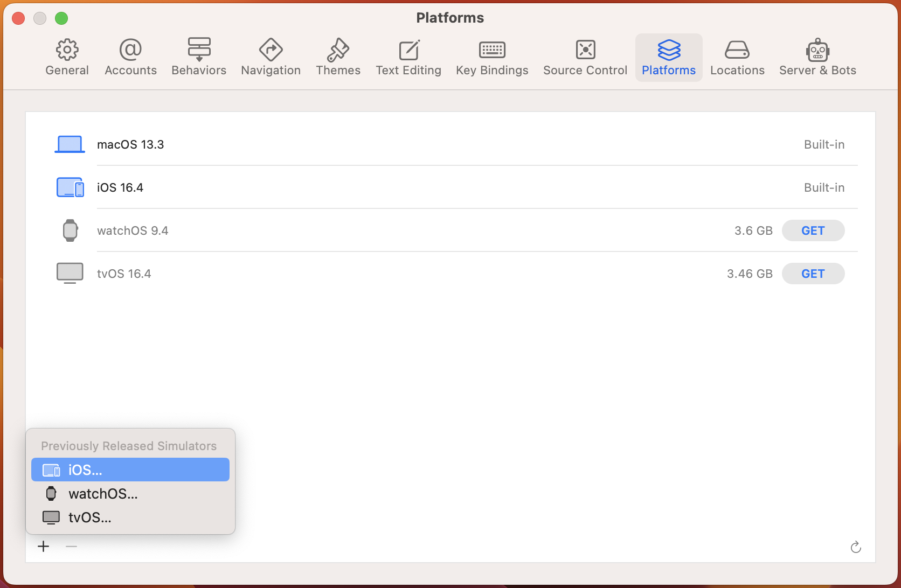Screen dimensions: 901x588
Task: Choose iOS… from the simulators popup
Action: pos(130,470)
